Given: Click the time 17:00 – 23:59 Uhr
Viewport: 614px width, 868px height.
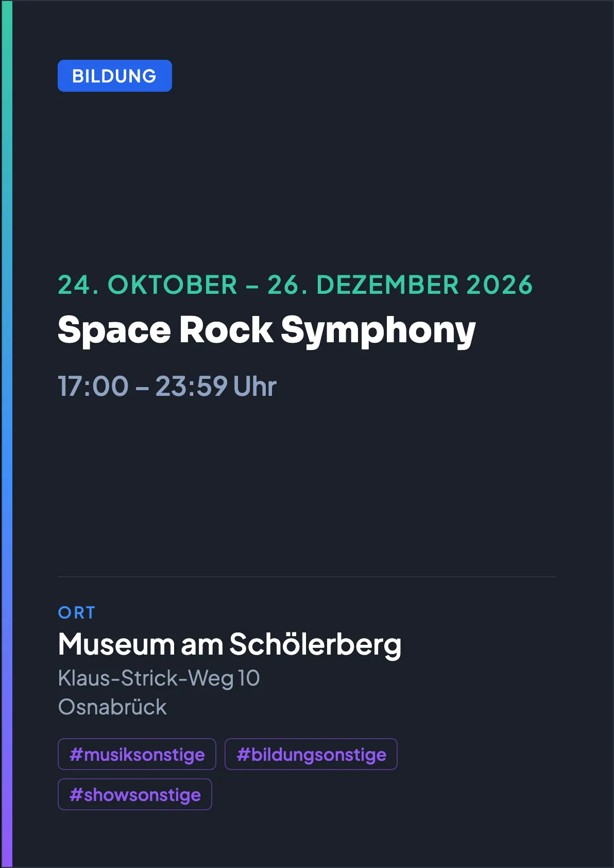Looking at the screenshot, I should point(167,386).
